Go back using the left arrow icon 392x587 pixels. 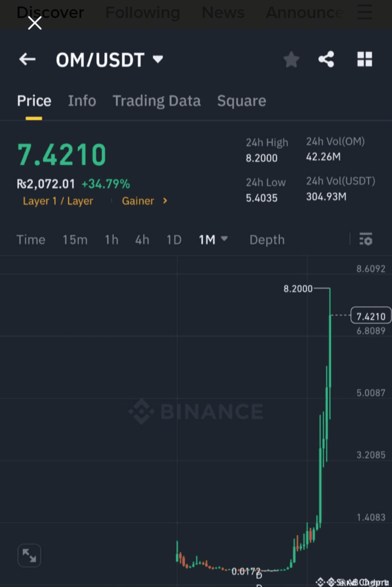point(28,59)
